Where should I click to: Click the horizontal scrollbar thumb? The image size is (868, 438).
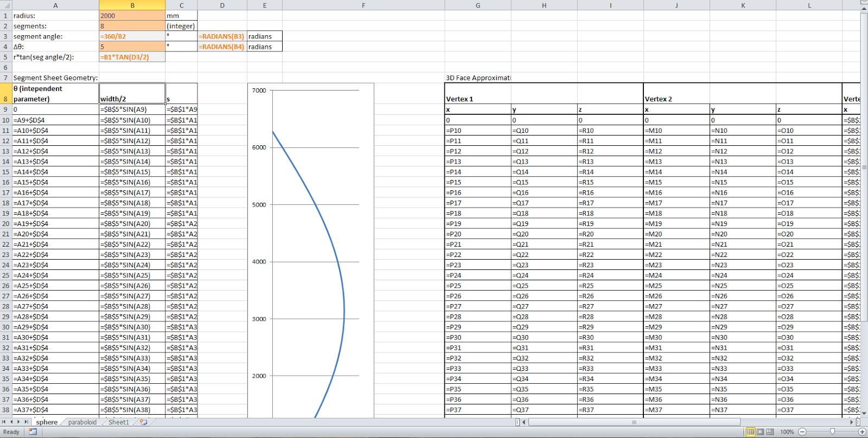(x=634, y=422)
